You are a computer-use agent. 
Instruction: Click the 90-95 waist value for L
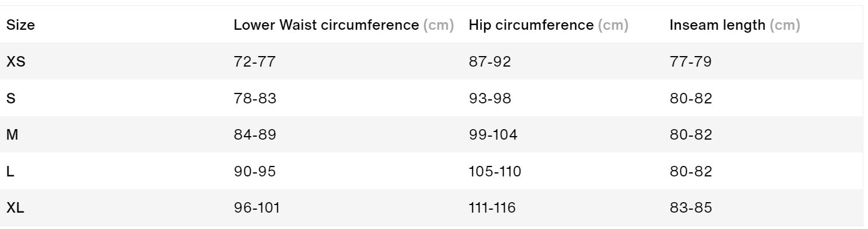tap(254, 172)
